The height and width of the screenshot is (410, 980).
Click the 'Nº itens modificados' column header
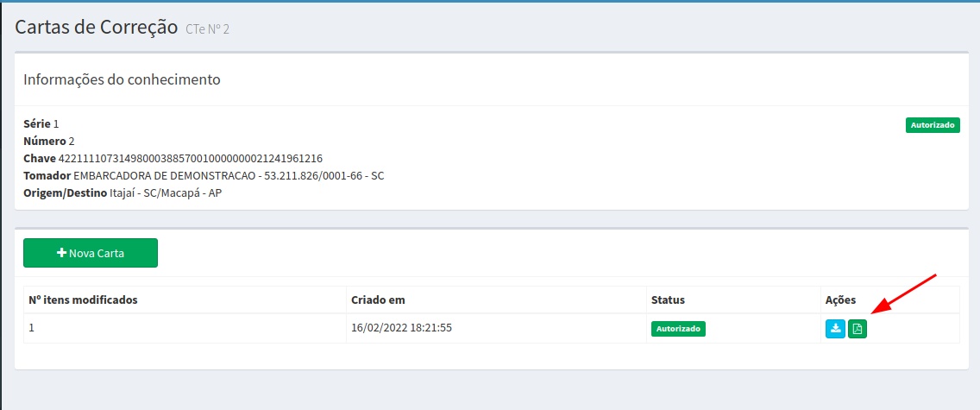tap(84, 300)
